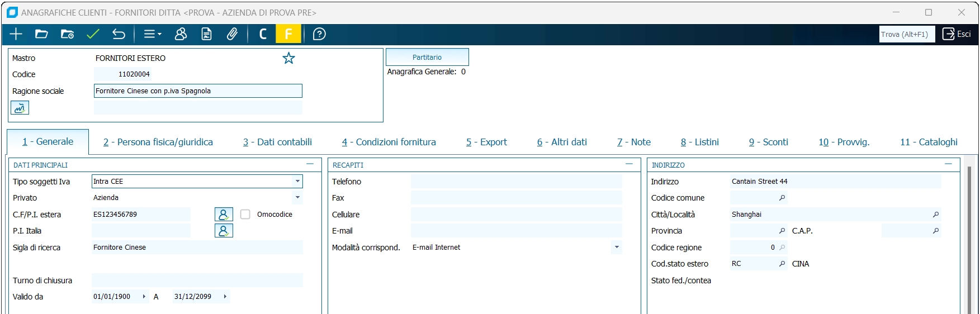This screenshot has width=980, height=314.
Task: Open the paperclip attachments icon
Action: click(232, 34)
